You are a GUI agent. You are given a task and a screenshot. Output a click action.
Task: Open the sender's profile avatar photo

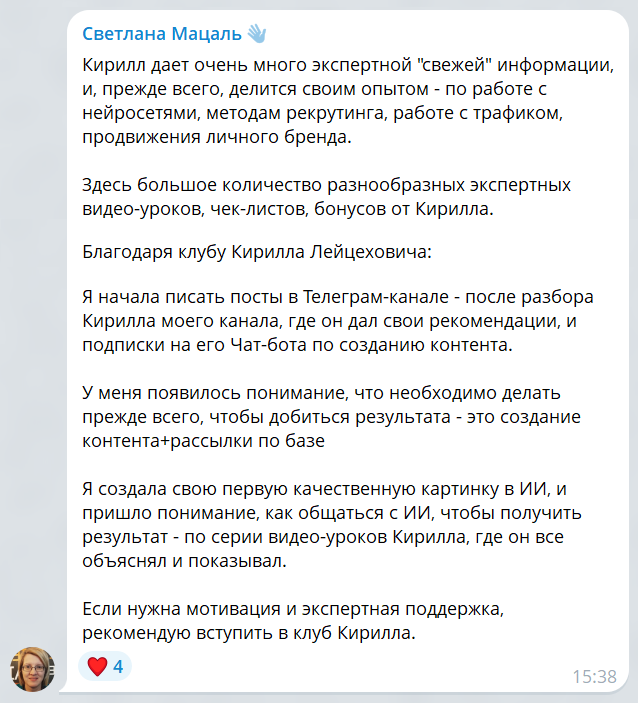32,669
